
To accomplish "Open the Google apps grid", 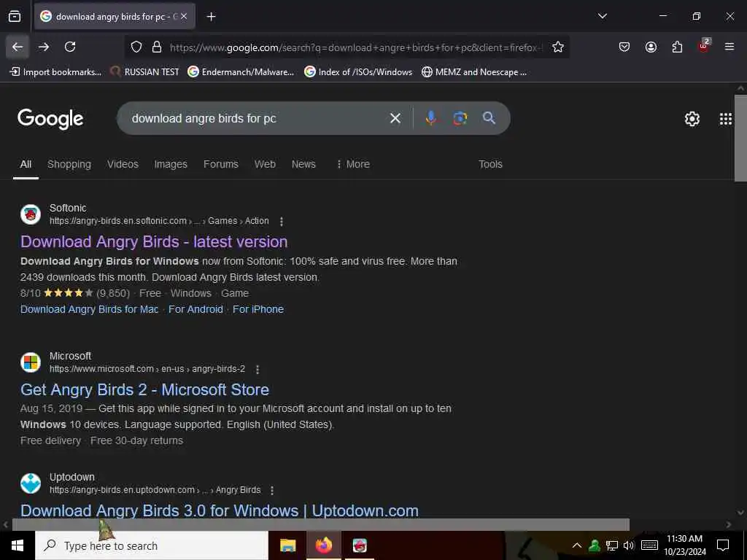I will click(x=726, y=119).
